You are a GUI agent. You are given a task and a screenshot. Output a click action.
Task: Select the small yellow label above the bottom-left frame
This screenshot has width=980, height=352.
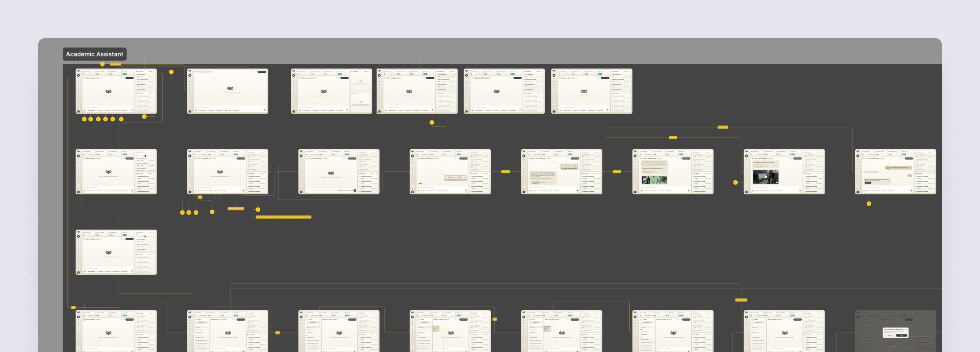coord(73,307)
